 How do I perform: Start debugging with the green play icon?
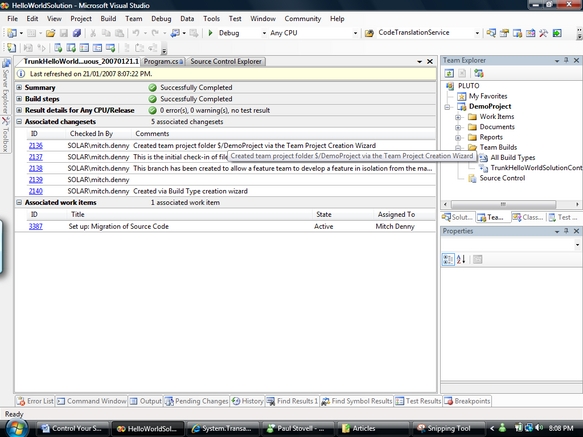(210, 33)
